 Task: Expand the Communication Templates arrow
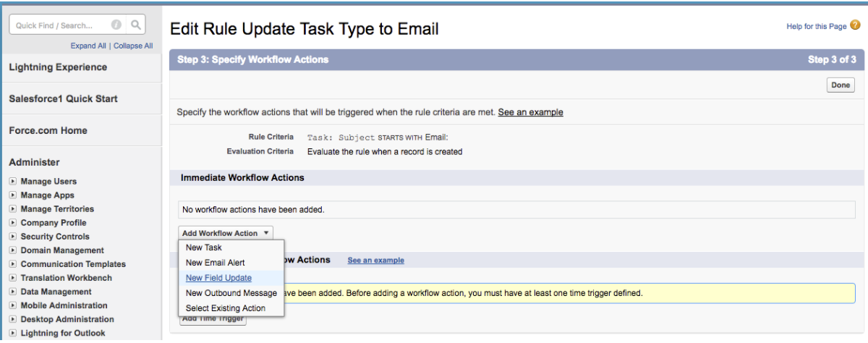click(x=13, y=264)
